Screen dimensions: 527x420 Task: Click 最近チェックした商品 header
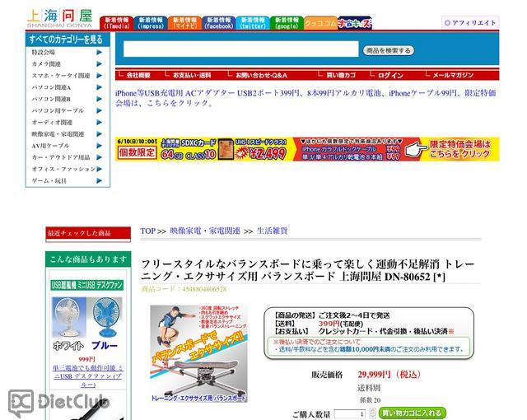coord(88,233)
